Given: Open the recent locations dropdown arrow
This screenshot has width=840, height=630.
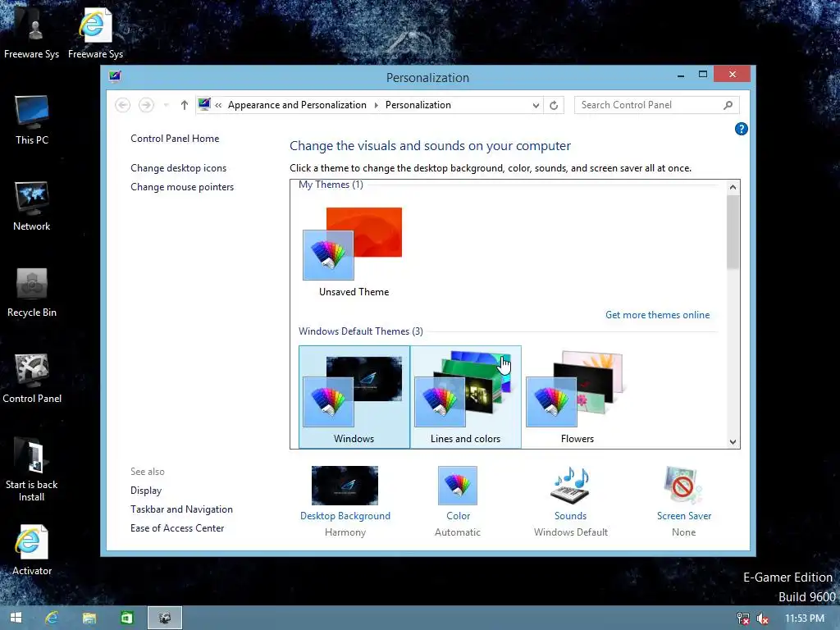Looking at the screenshot, I should 166,105.
